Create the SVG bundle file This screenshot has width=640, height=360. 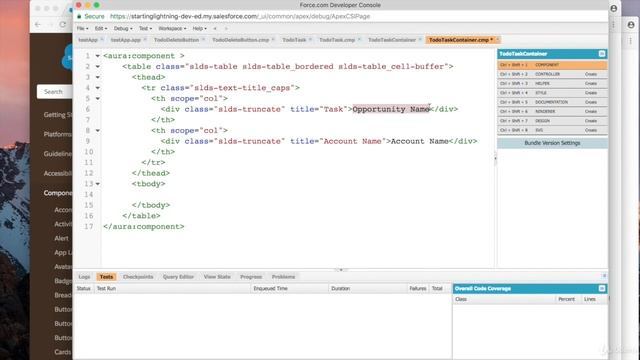click(x=591, y=130)
